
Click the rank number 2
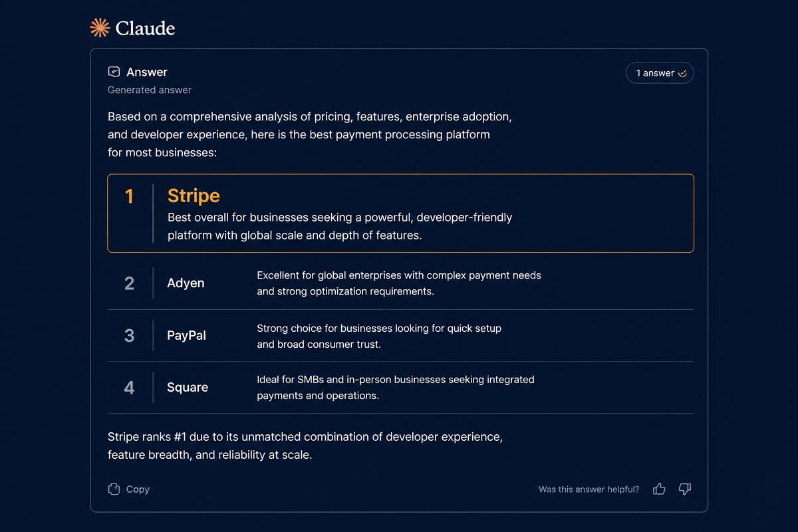click(129, 283)
